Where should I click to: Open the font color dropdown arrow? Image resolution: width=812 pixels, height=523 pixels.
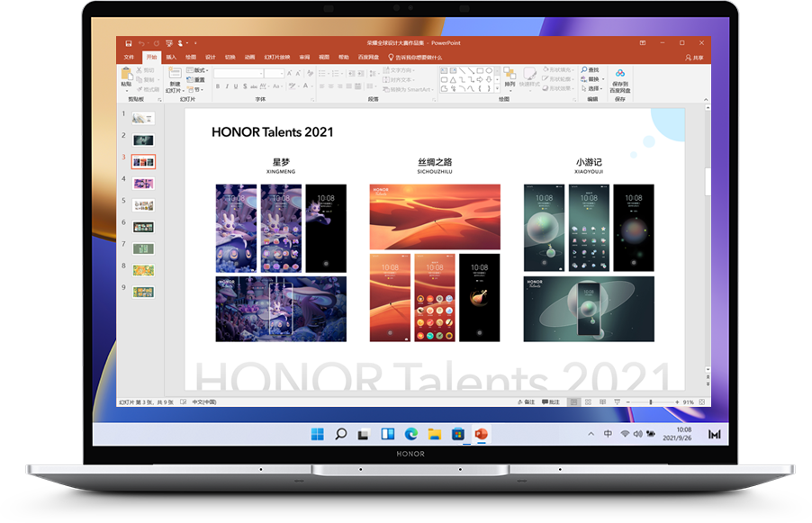312,86
